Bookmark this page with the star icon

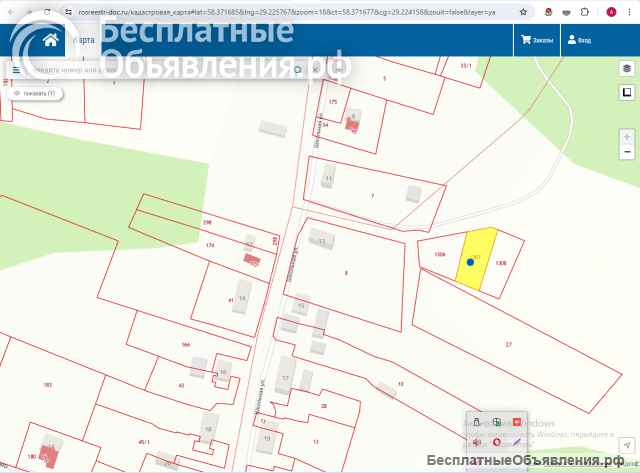523,12
